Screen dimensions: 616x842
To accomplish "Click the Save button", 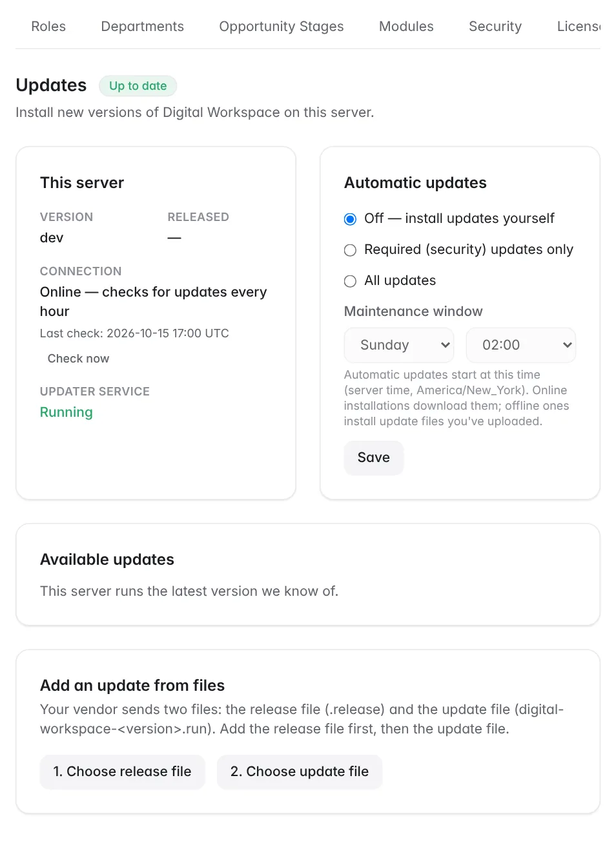I will [x=374, y=458].
